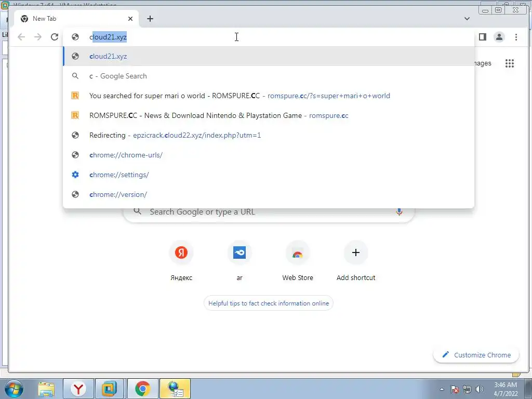Image resolution: width=532 pixels, height=399 pixels.
Task: Select the 'You searched for super mari o world' suggestion
Action: pos(269,96)
